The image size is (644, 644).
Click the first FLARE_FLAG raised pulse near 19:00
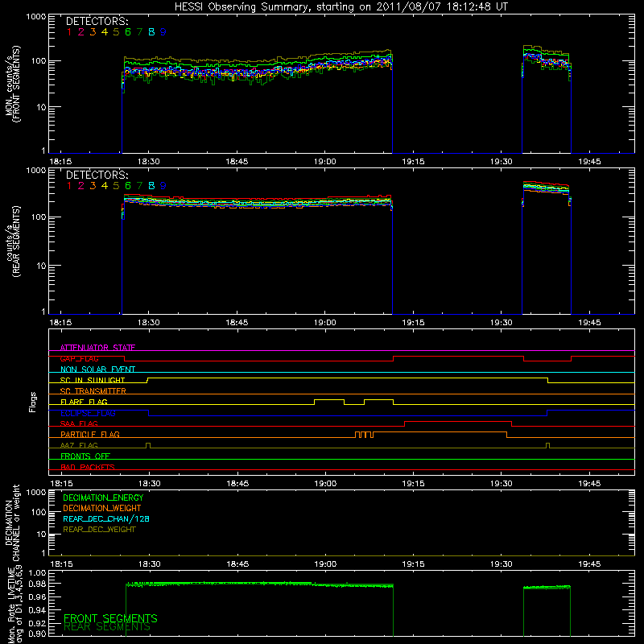[x=329, y=400]
